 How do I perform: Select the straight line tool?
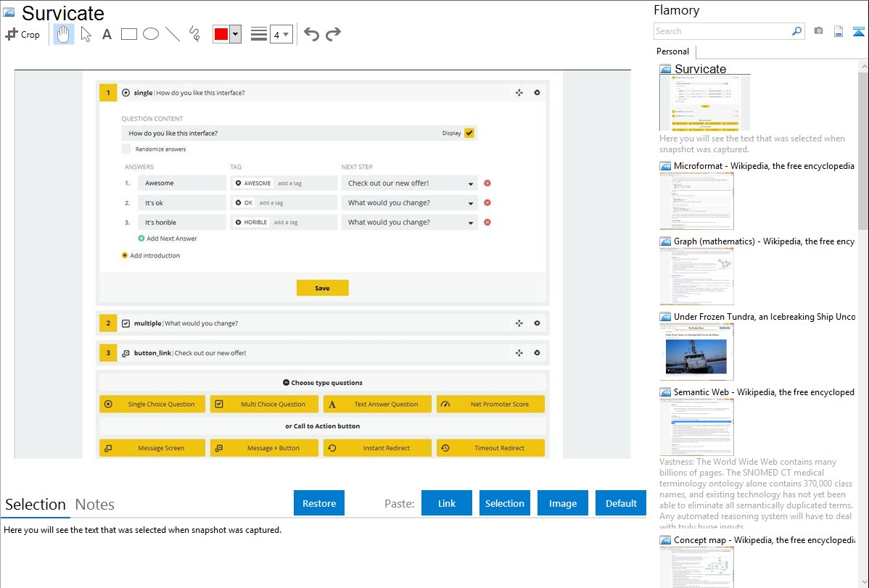click(x=173, y=34)
